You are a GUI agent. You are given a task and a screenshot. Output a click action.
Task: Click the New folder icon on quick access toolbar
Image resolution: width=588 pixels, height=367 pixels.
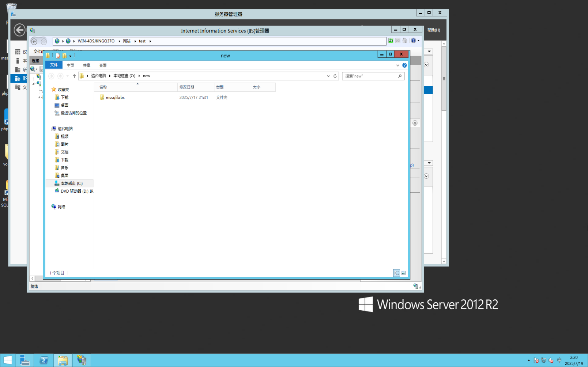coord(64,56)
